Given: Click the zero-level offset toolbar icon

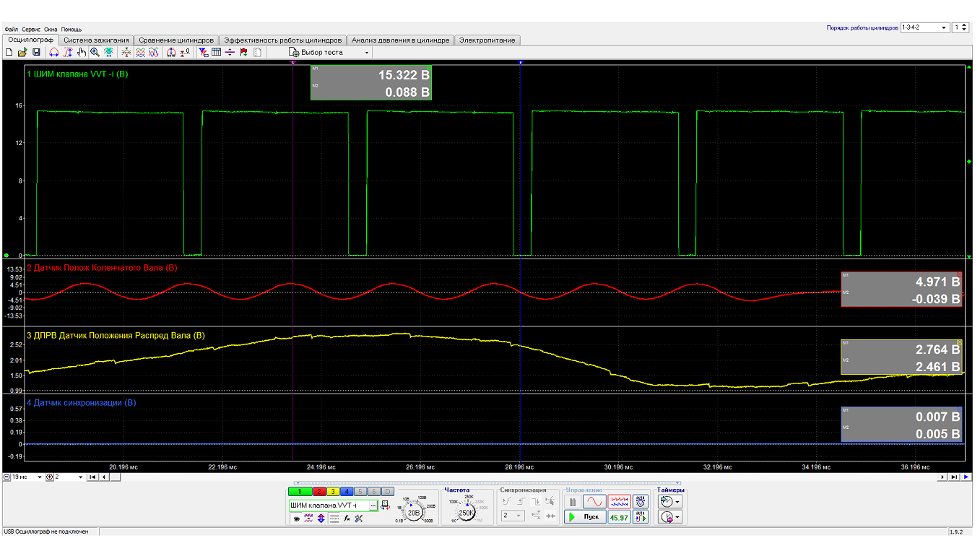Looking at the screenshot, I should tap(185, 52).
